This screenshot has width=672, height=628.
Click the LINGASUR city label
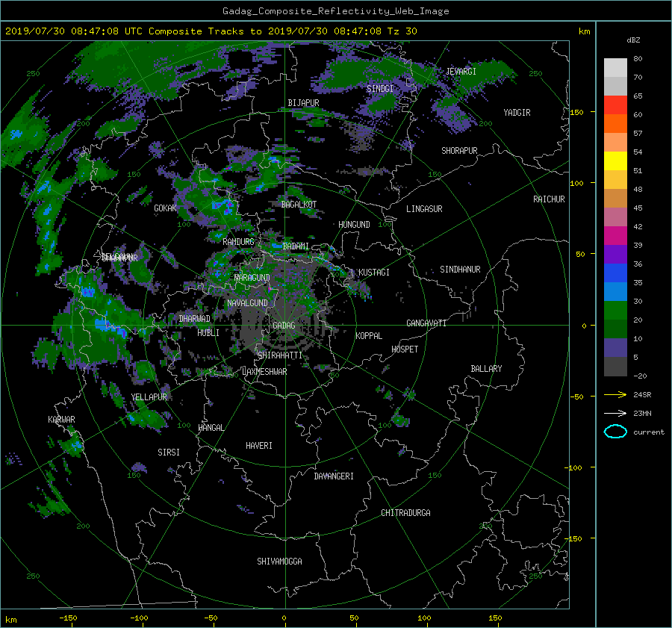click(424, 209)
